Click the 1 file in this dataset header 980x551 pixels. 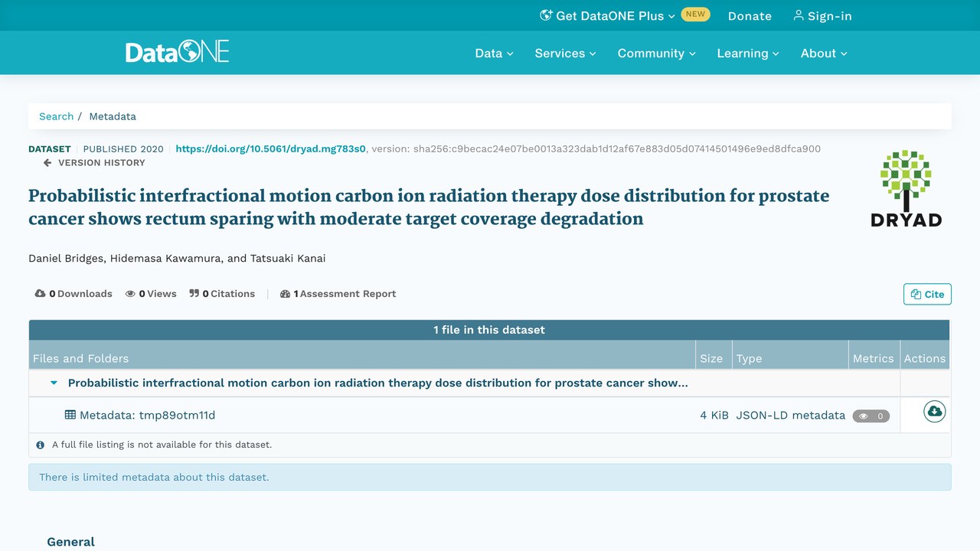(489, 330)
